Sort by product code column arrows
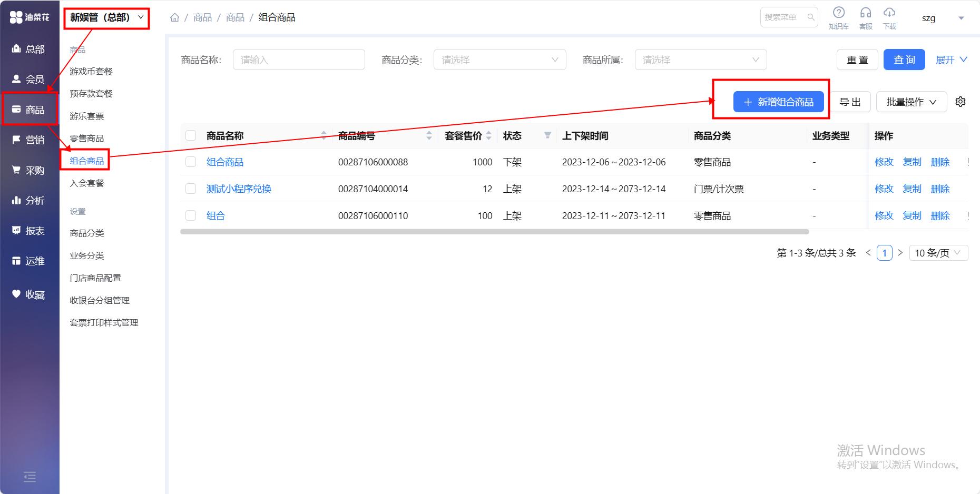980x494 pixels. click(x=429, y=136)
